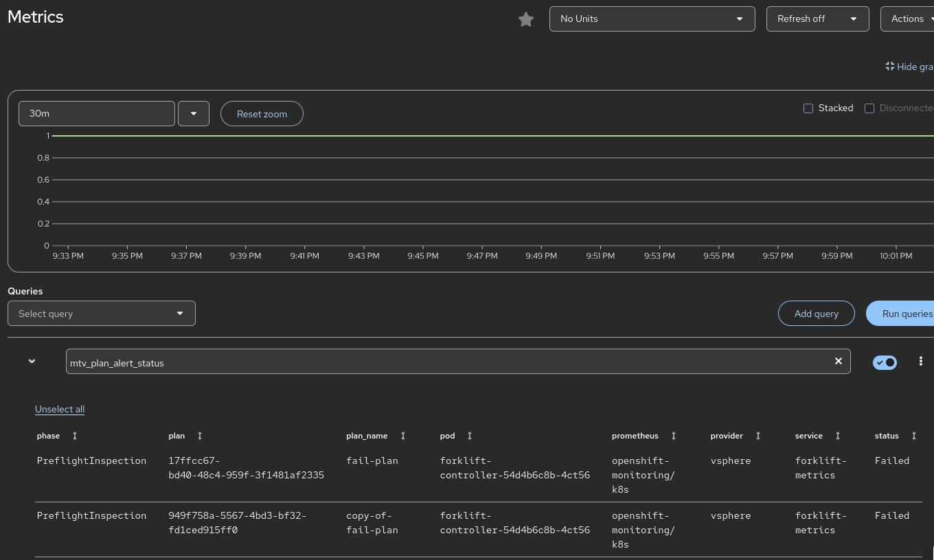Sort by the pod column
Image resolution: width=934 pixels, height=560 pixels.
click(x=470, y=436)
